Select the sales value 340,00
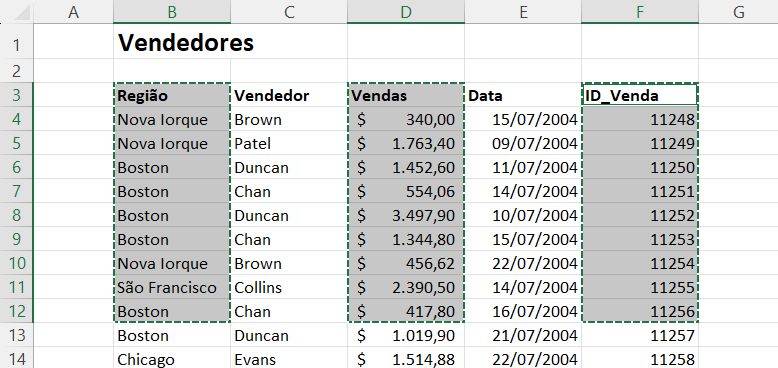778x368 pixels. pyautogui.click(x=406, y=120)
